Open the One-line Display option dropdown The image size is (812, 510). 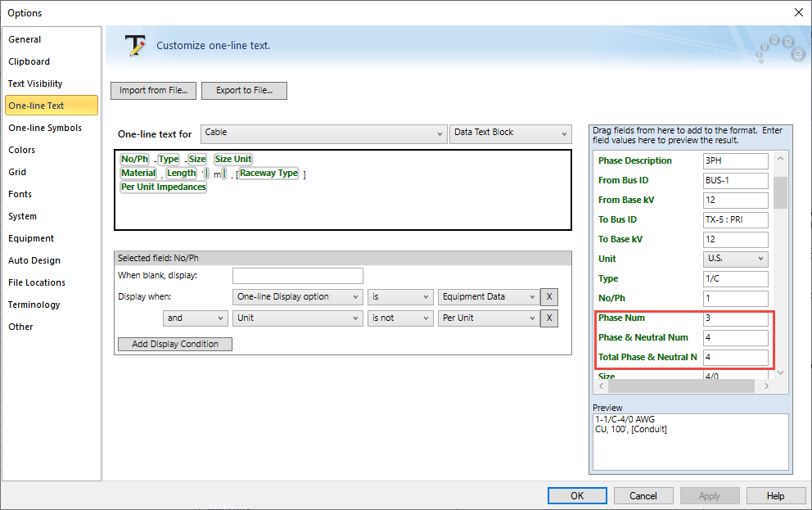click(297, 297)
